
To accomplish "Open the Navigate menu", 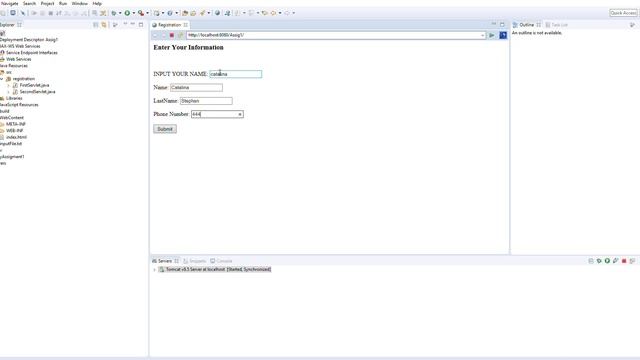I will (10, 3).
